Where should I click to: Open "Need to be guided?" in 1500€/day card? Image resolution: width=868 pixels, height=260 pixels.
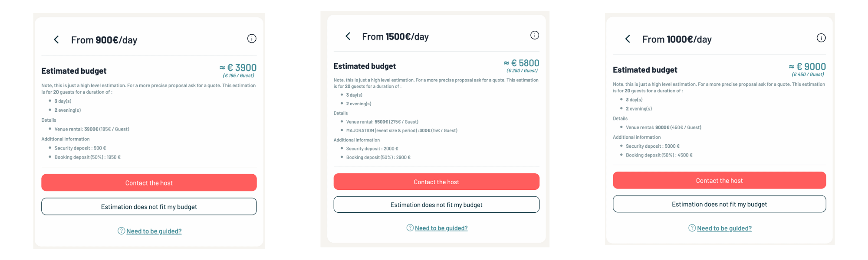pyautogui.click(x=441, y=228)
